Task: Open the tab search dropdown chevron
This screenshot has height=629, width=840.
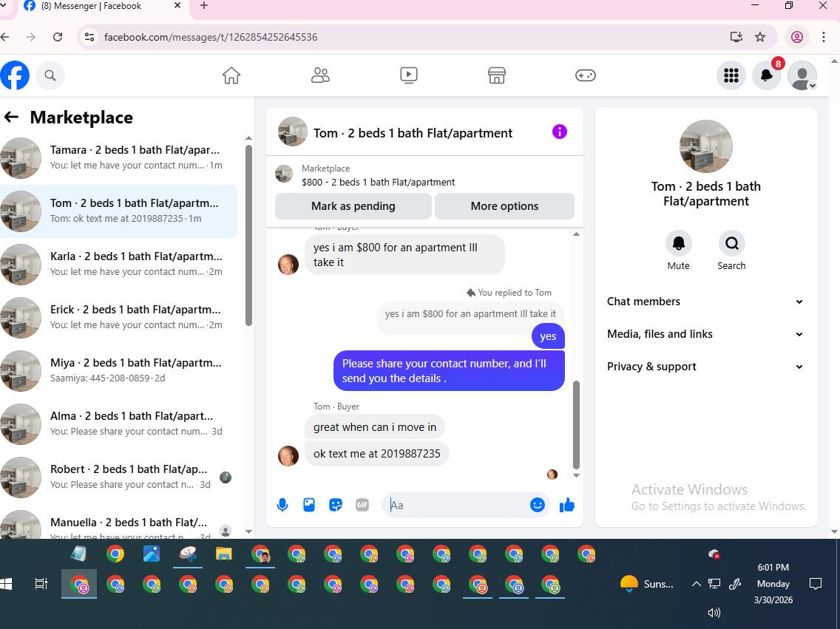Action: pos(3,6)
